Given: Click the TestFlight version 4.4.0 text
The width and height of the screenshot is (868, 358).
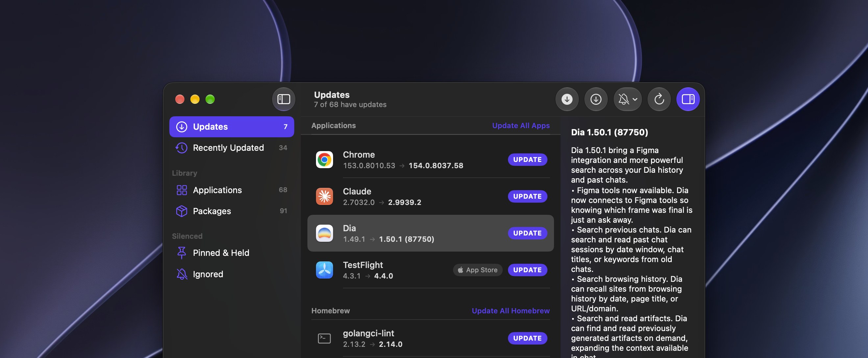Looking at the screenshot, I should click(383, 276).
